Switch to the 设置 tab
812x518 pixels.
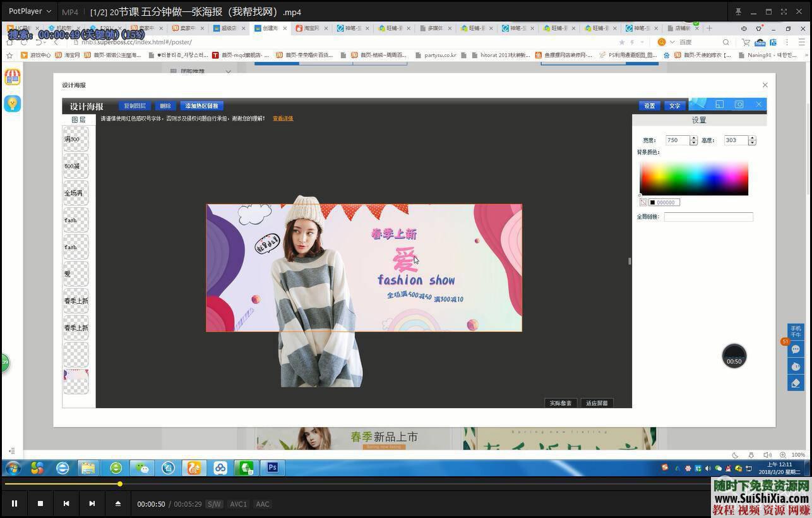(x=649, y=105)
